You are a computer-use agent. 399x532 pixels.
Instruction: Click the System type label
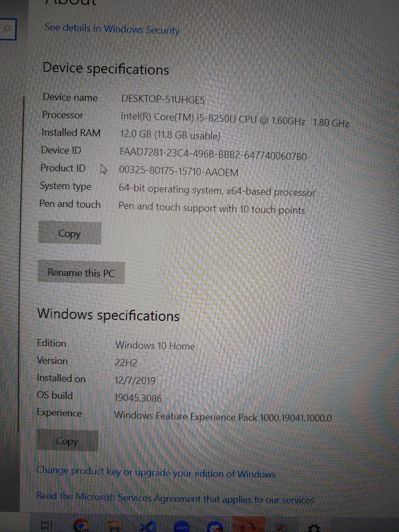click(66, 186)
